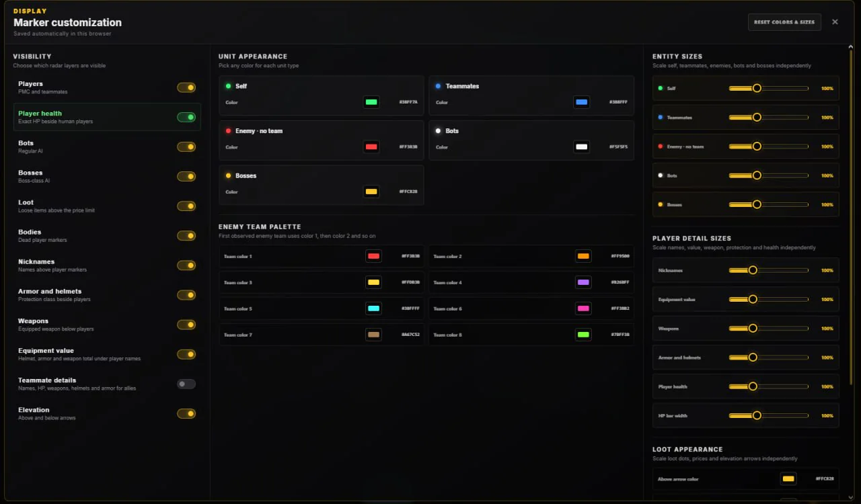Image resolution: width=861 pixels, height=504 pixels.
Task: Pick a new Teammates unit color
Action: tap(582, 102)
